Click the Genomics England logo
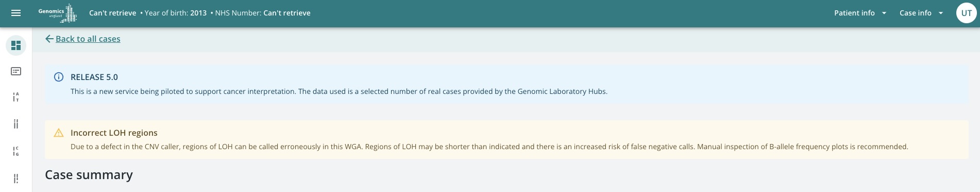This screenshot has height=192, width=980. point(58,13)
